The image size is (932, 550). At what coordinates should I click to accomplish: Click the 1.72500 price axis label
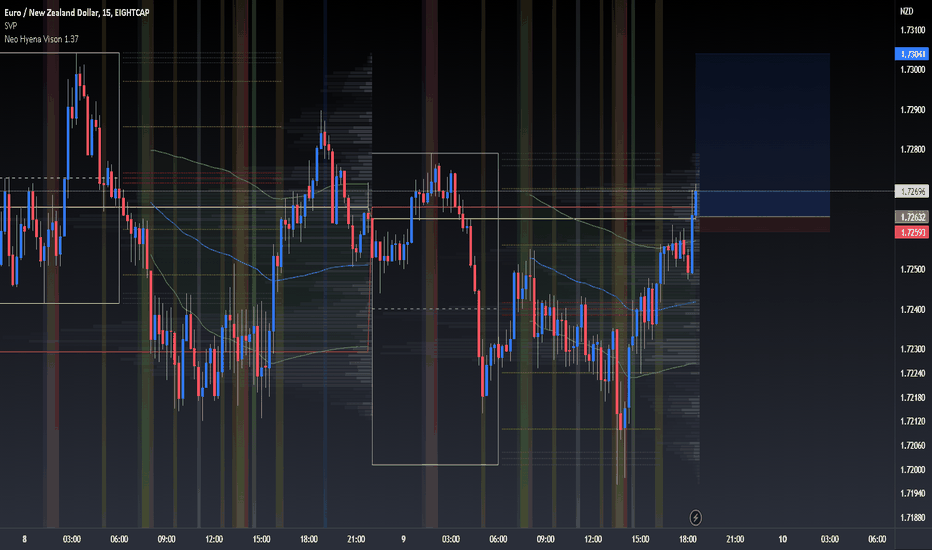[913, 269]
